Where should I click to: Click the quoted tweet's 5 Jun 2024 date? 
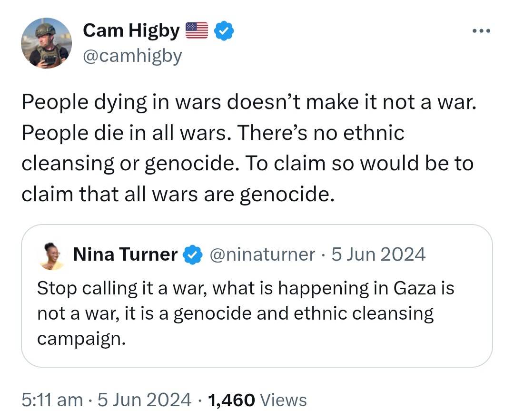378,254
